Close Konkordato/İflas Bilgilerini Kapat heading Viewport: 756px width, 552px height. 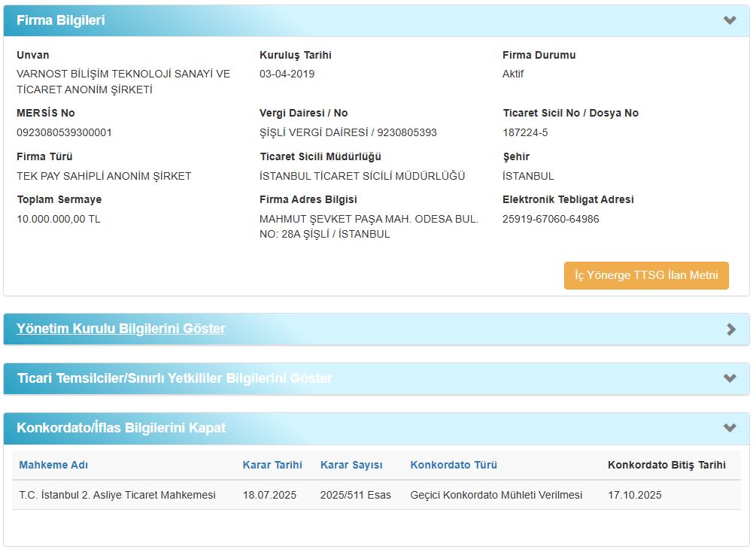[121, 428]
